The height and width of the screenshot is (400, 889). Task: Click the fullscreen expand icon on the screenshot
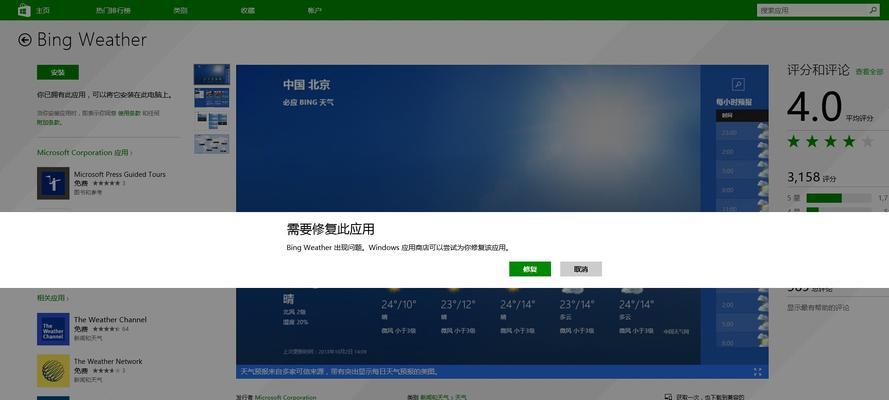757,372
